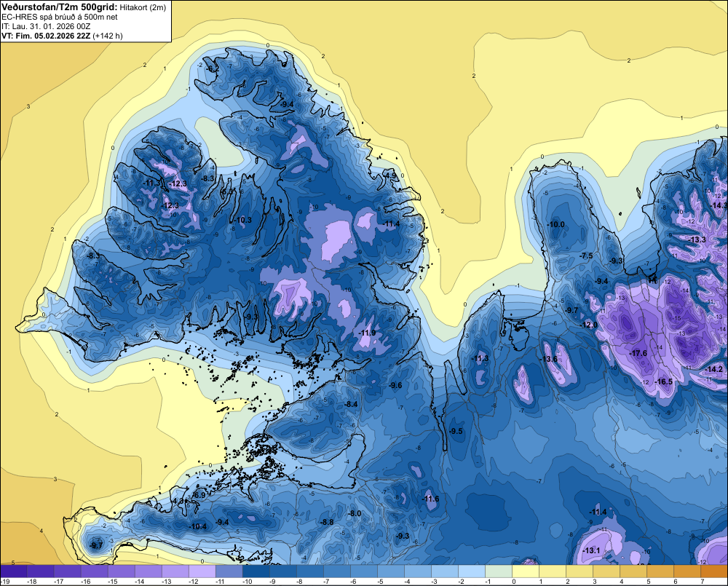This screenshot has width=728, height=586.
Task: Click the 'VT: Fim. 05.02.2026 22Z' line
Action: pyautogui.click(x=46, y=36)
